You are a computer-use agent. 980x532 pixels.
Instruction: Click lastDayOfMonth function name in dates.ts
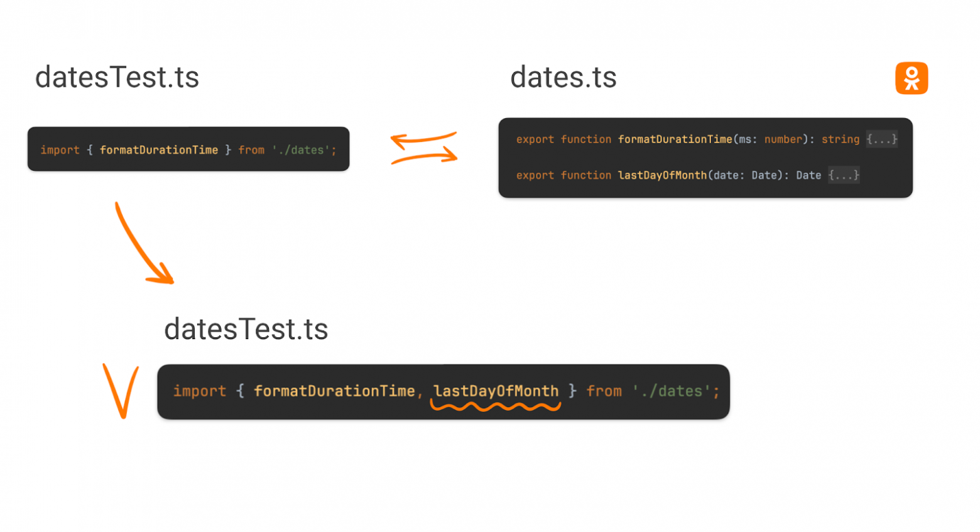click(x=662, y=175)
